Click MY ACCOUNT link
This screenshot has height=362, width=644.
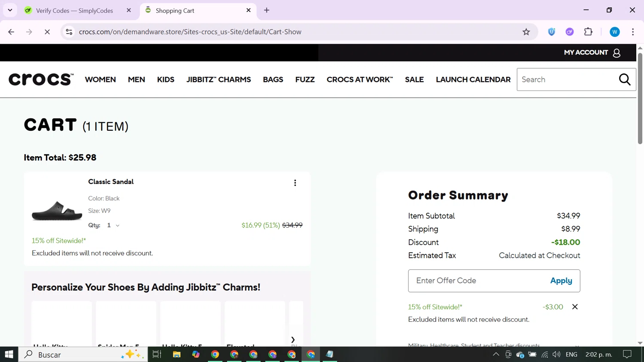pos(586,52)
